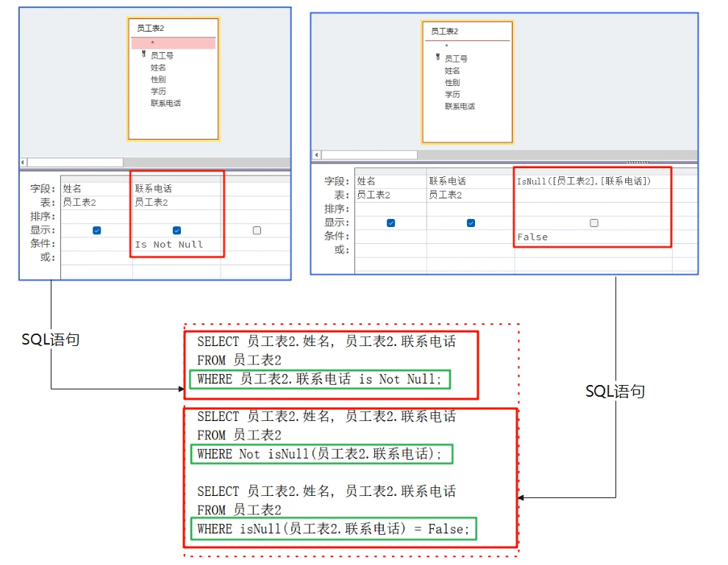Select 联系电话 in the Is Not Null query field list
Image resolution: width=728 pixels, height=565 pixels.
pos(165,103)
